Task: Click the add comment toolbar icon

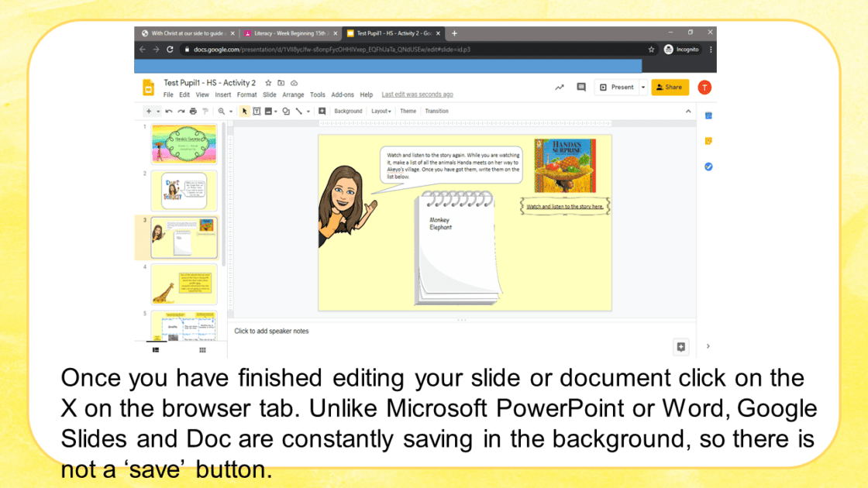Action: pos(322,112)
